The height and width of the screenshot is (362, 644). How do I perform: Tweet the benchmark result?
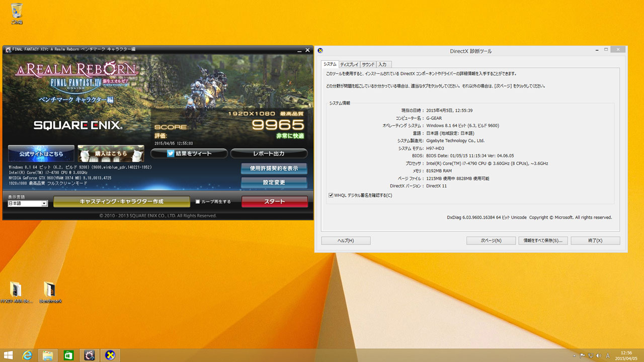(x=189, y=153)
